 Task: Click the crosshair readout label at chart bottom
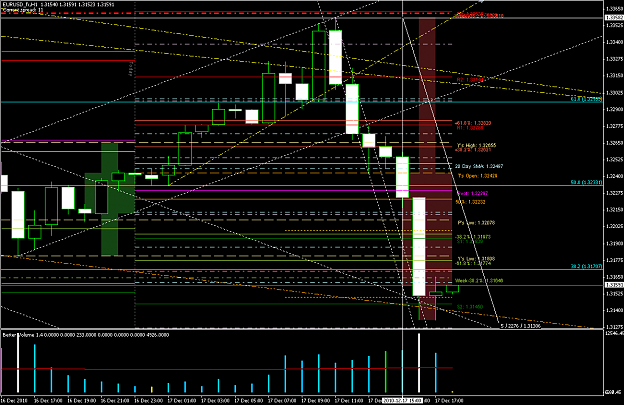(x=521, y=326)
